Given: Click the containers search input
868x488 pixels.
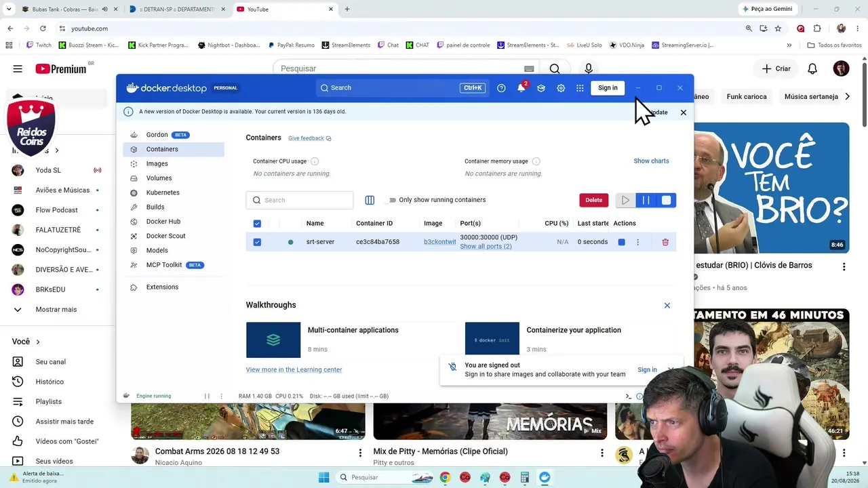Looking at the screenshot, I should click(x=300, y=200).
